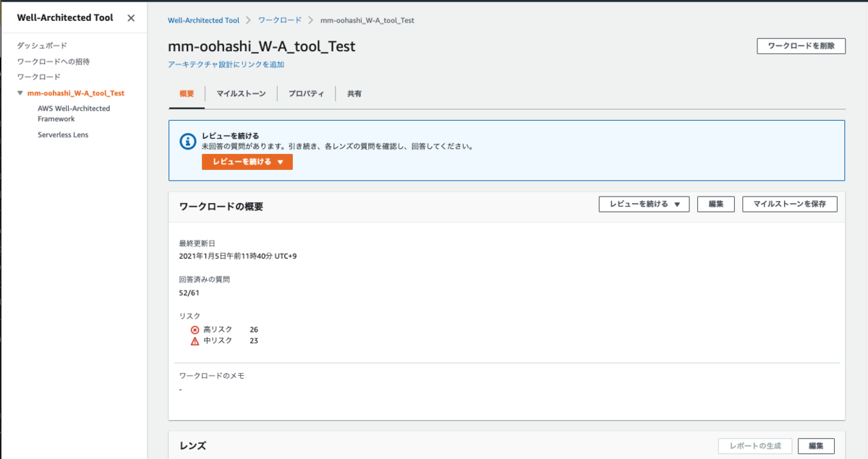868x459 pixels.
Task: Select Serverless Lens in sidebar
Action: (x=63, y=134)
